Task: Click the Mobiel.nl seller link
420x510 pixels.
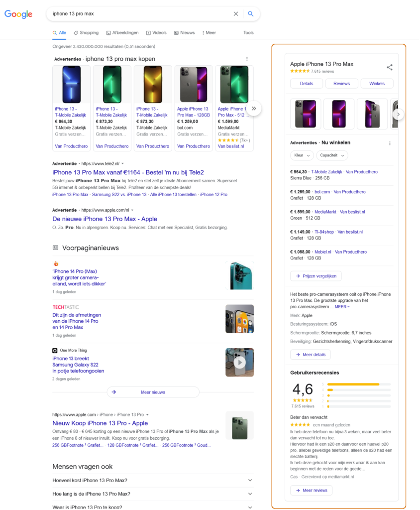Action: [x=323, y=252]
